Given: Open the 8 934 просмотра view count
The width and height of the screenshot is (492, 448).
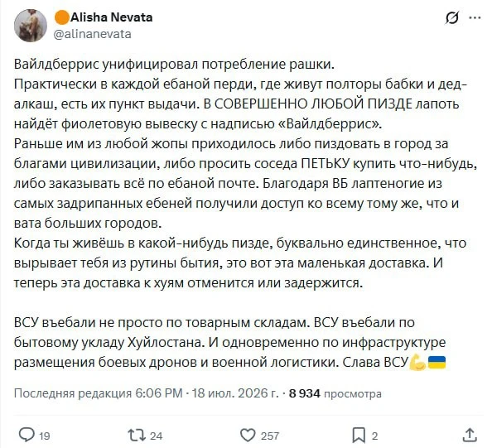Looking at the screenshot, I should pos(335,393).
